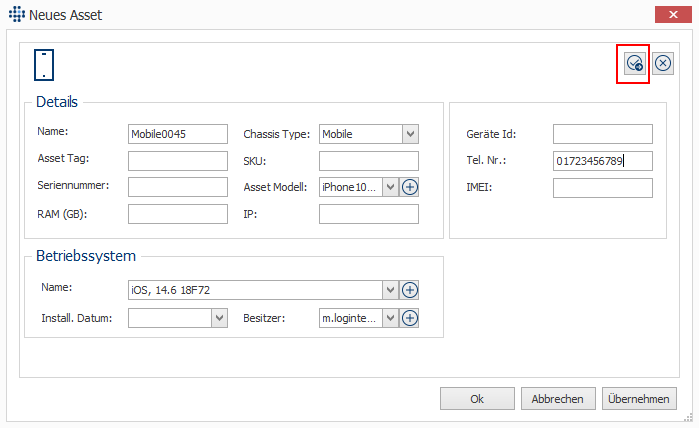Add new operating system with plus icon
The width and height of the screenshot is (699, 428).
click(410, 290)
